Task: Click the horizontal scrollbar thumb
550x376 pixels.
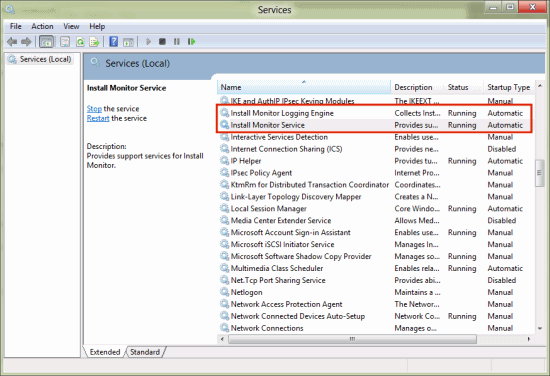Action: 352,339
